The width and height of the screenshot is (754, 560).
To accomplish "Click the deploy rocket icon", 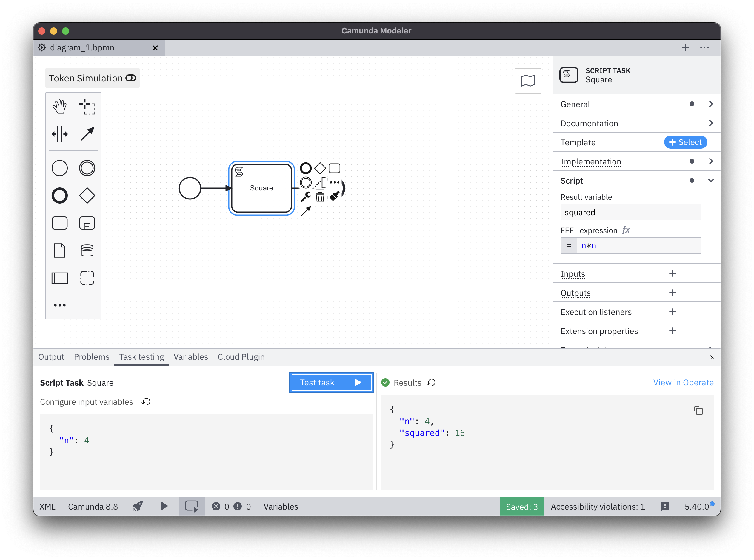I will click(138, 507).
